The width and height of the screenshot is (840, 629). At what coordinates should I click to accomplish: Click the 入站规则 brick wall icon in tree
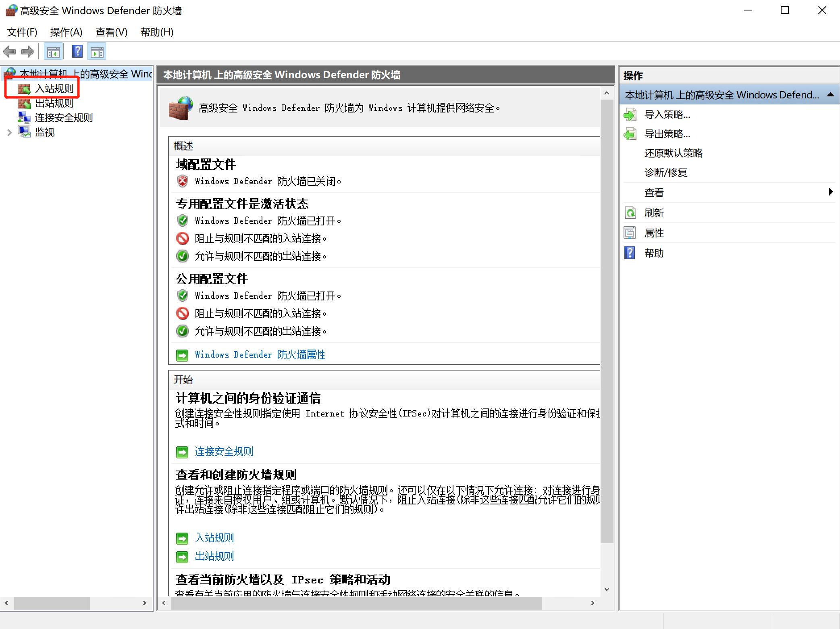tap(25, 89)
